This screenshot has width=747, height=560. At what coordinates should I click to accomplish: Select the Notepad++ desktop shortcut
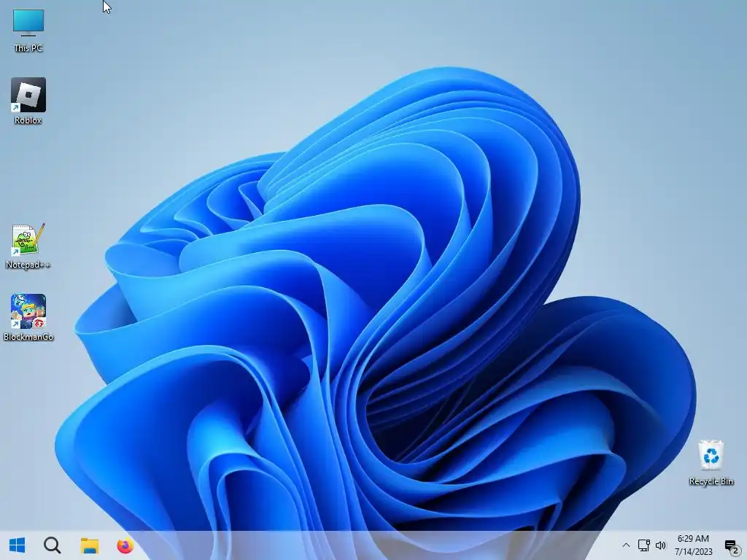pos(28,246)
